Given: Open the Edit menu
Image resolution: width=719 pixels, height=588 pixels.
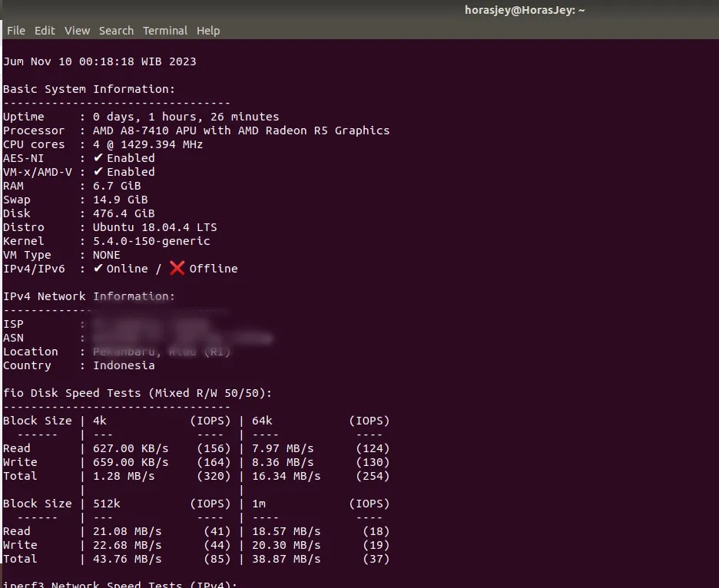Looking at the screenshot, I should tap(44, 31).
